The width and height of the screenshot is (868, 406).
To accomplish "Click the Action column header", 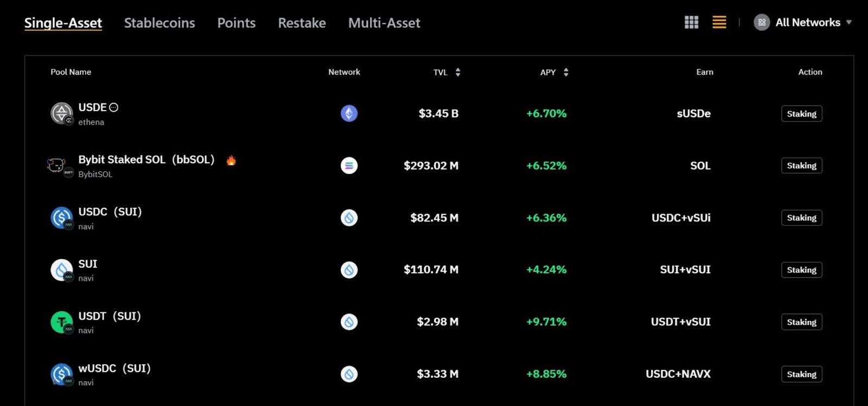I will click(x=810, y=72).
